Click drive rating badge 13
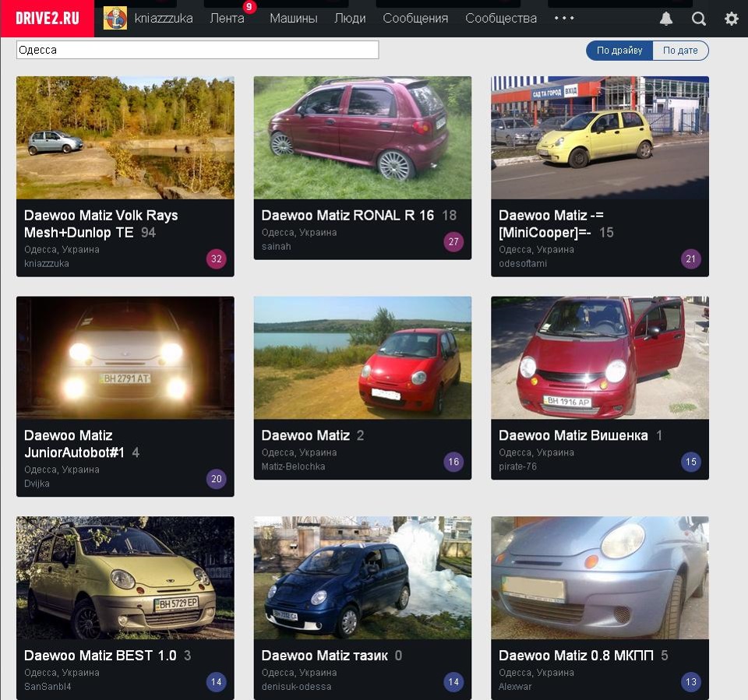Image resolution: width=748 pixels, height=700 pixels. click(x=690, y=682)
